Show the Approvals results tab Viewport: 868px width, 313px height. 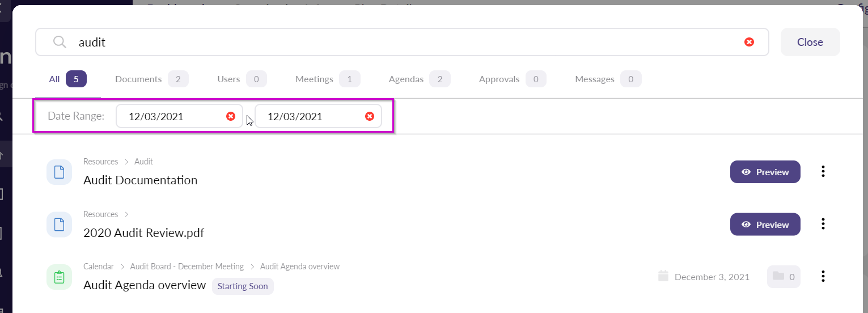click(511, 79)
